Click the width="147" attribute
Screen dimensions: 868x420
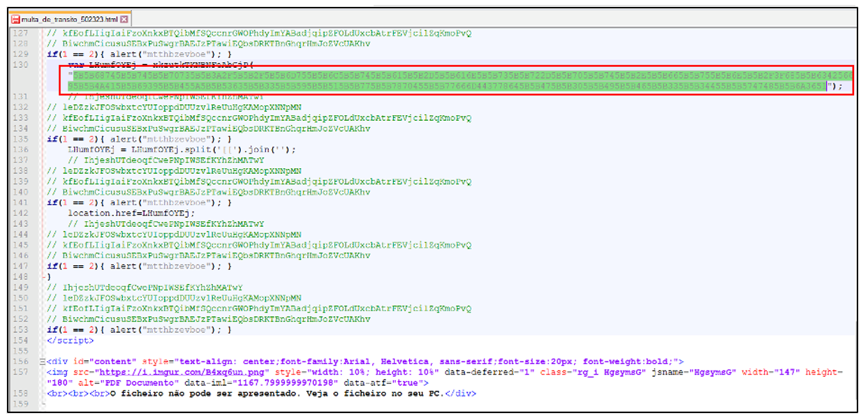pos(771,373)
